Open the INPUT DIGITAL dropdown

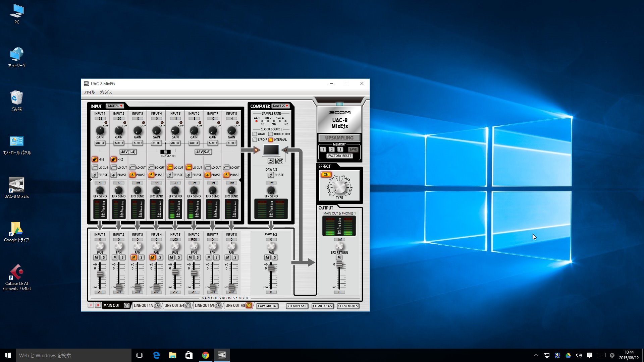(x=115, y=106)
